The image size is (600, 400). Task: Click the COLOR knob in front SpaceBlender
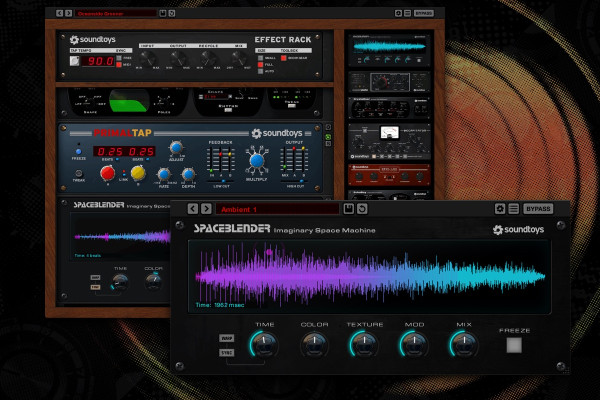[x=314, y=344]
